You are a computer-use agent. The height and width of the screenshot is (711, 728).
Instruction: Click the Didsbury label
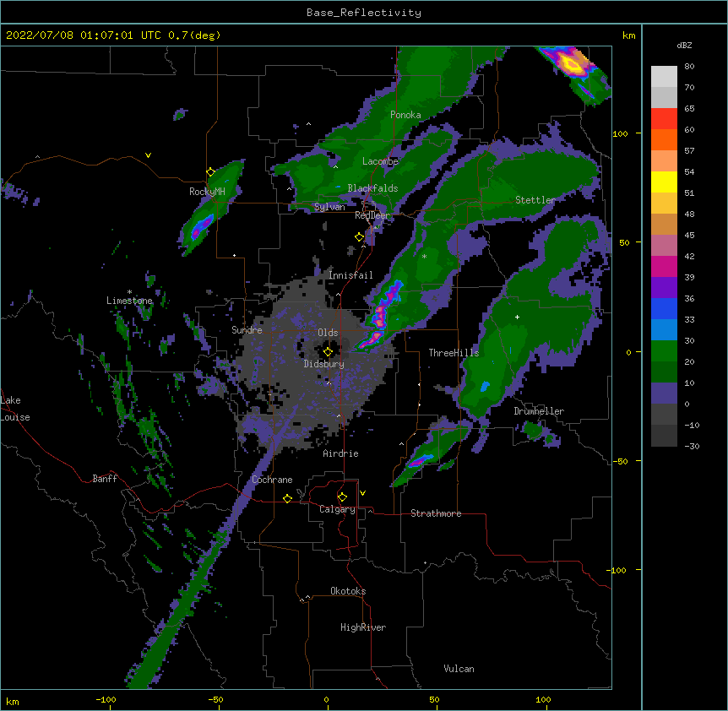[x=324, y=364]
